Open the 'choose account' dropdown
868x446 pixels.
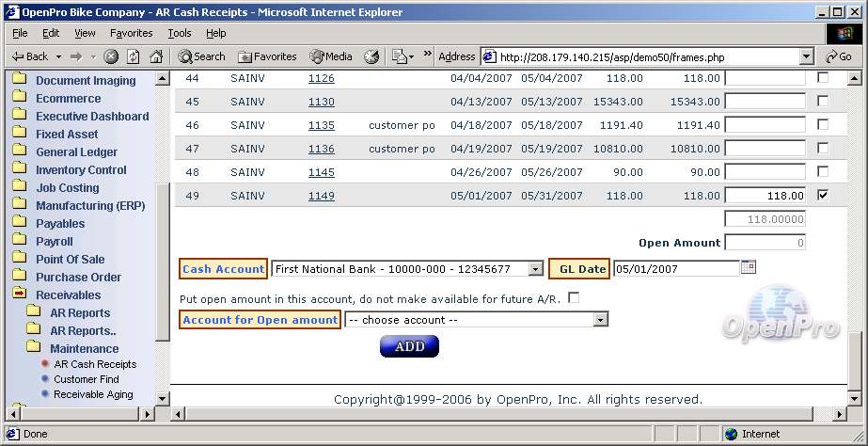(x=600, y=320)
